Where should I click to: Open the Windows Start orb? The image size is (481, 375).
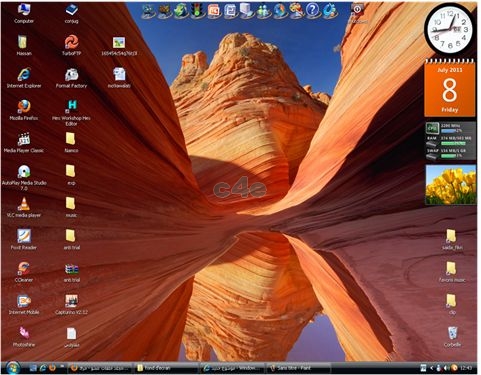13,368
